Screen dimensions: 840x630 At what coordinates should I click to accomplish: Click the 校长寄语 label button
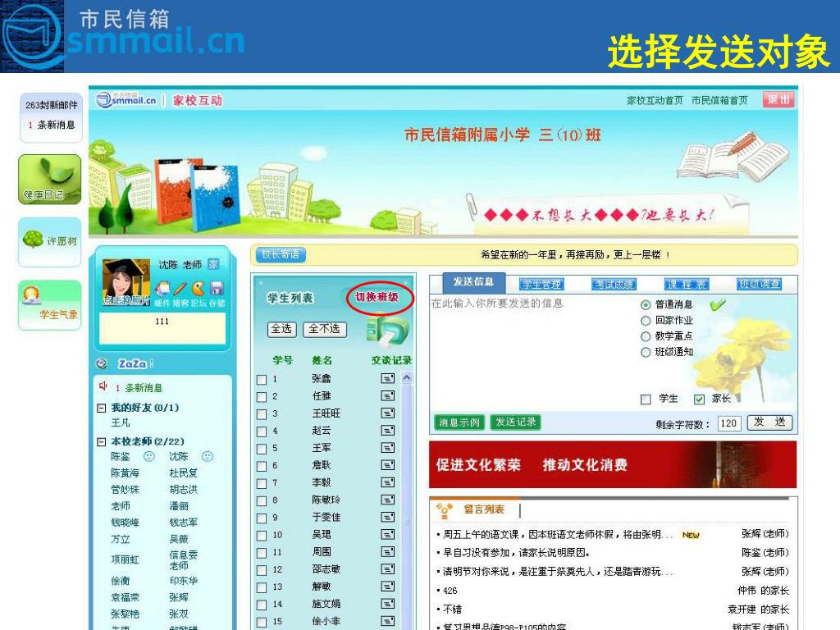click(x=281, y=254)
